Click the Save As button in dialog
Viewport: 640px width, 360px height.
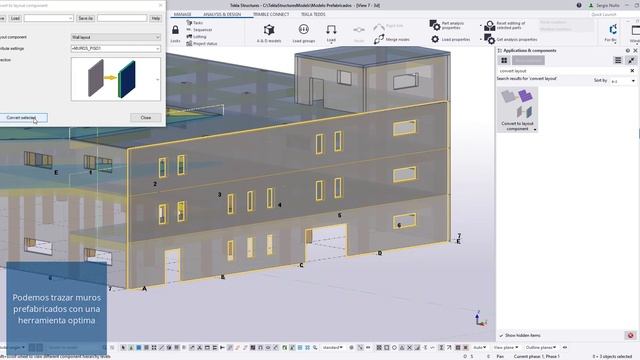85,18
